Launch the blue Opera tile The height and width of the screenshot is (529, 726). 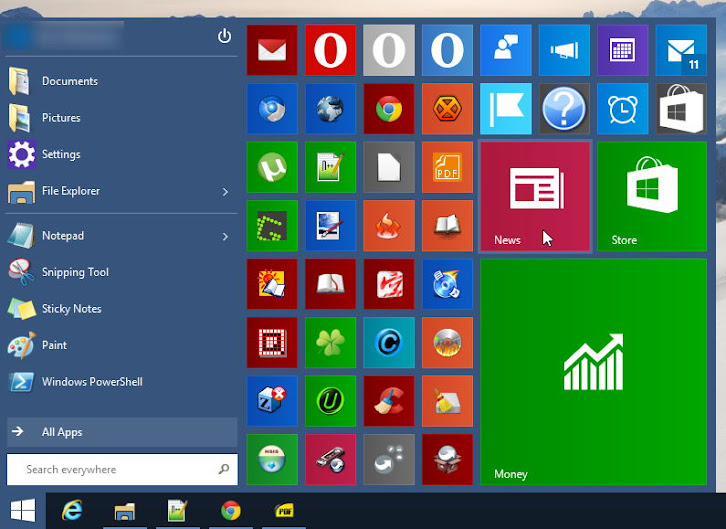[447, 50]
